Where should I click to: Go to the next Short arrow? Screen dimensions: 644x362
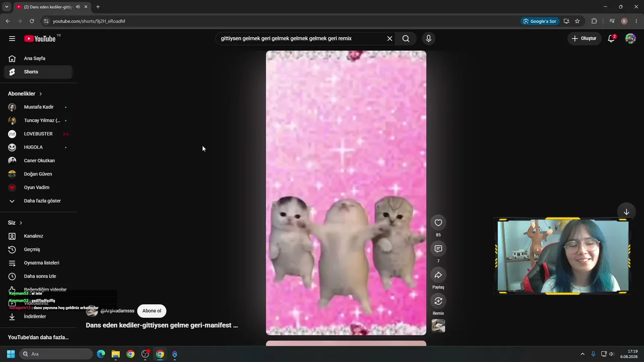pos(626,212)
